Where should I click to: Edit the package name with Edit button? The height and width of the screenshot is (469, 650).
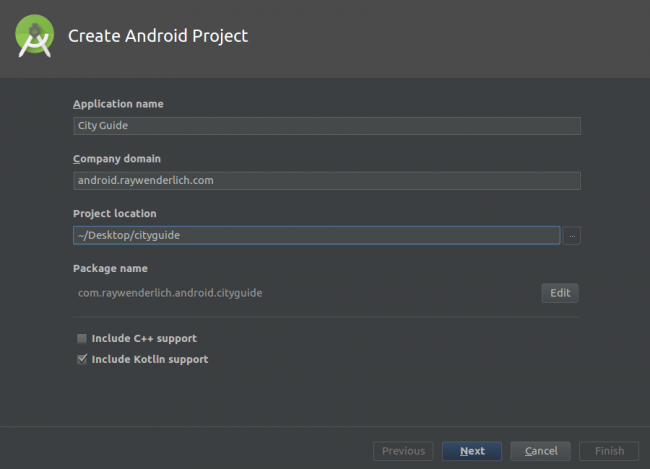[x=560, y=293]
